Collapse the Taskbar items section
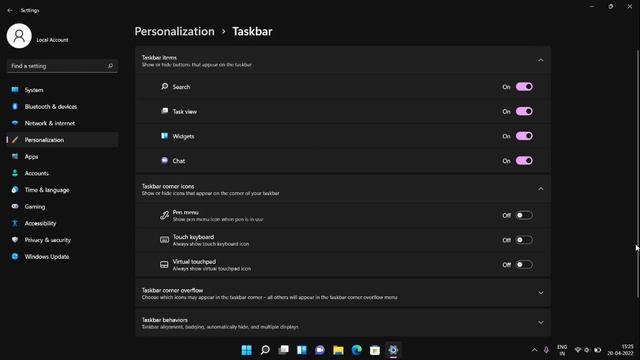 point(541,60)
